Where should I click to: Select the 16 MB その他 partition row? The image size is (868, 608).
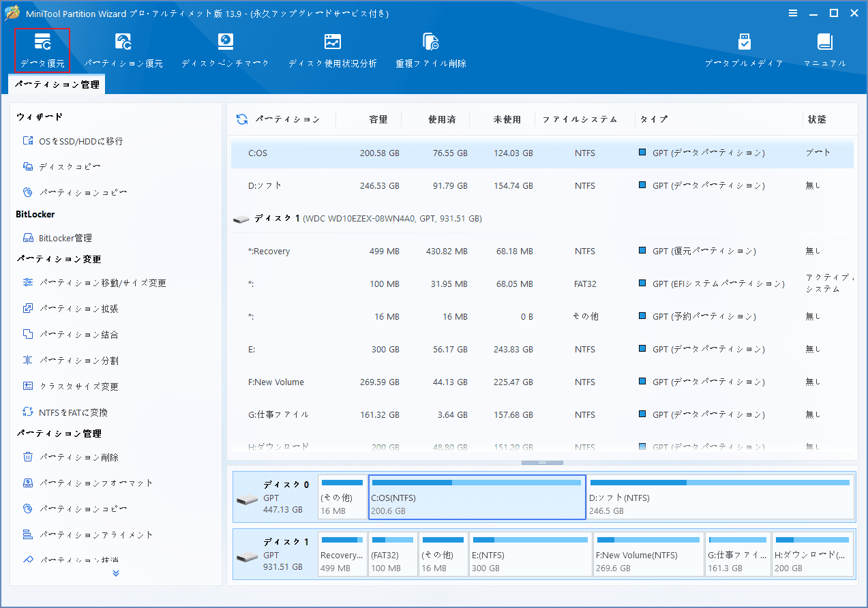542,316
